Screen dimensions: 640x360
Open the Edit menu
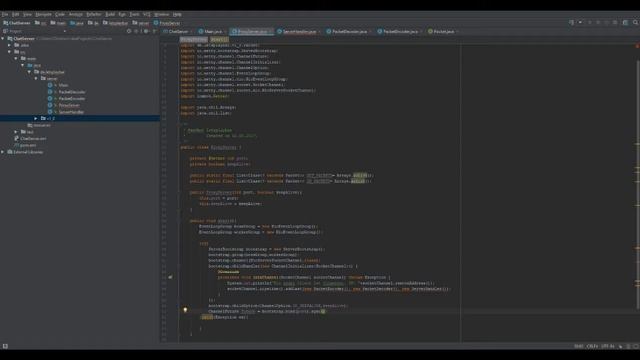(16, 14)
